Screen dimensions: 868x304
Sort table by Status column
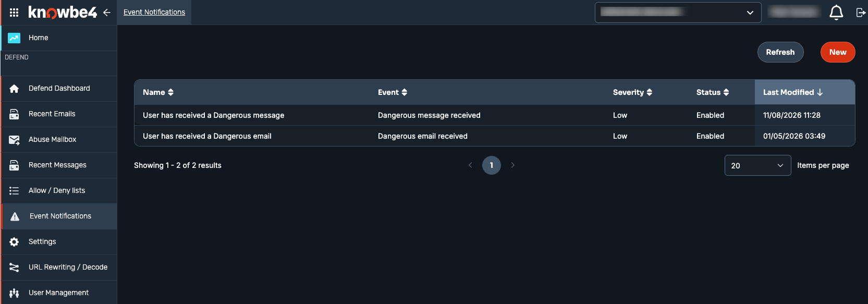(713, 92)
